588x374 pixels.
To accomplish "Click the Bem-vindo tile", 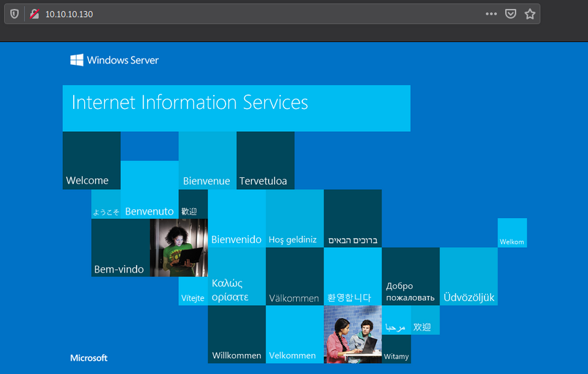I will 120,248.
